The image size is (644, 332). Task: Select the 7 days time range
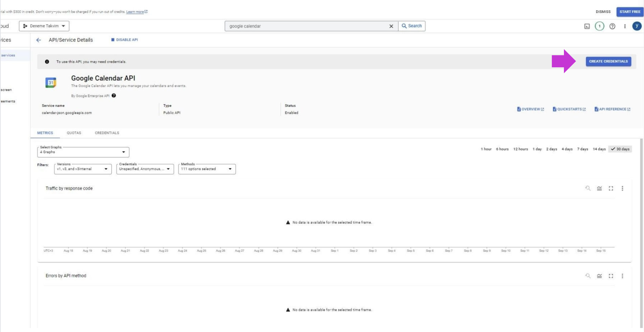click(583, 149)
